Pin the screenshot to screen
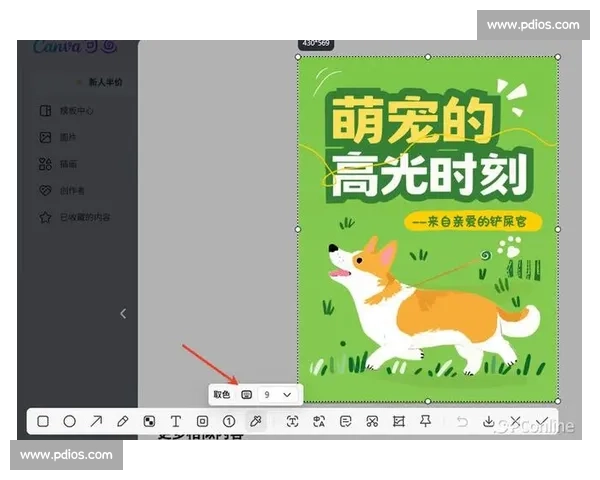 point(425,421)
